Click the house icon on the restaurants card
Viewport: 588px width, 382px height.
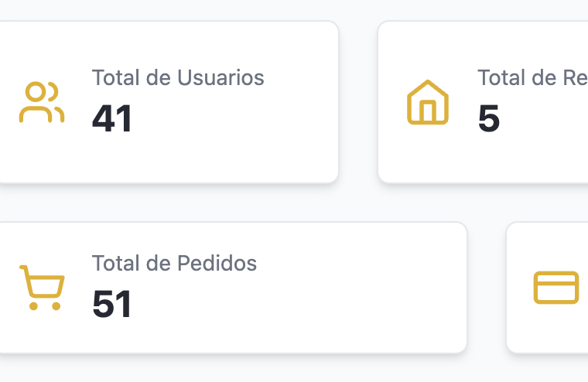(x=428, y=103)
